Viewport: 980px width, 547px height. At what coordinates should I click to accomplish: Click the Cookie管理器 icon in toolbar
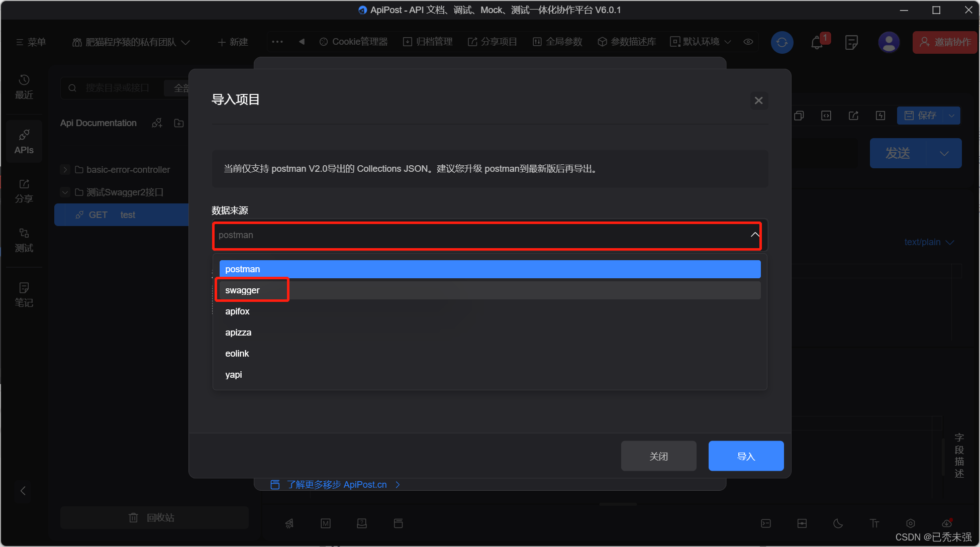coord(324,42)
